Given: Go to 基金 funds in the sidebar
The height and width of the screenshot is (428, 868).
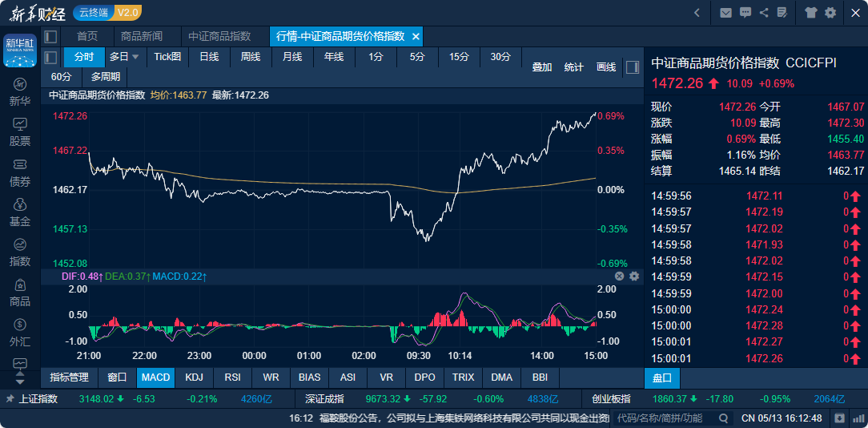Looking at the screenshot, I should point(20,212).
